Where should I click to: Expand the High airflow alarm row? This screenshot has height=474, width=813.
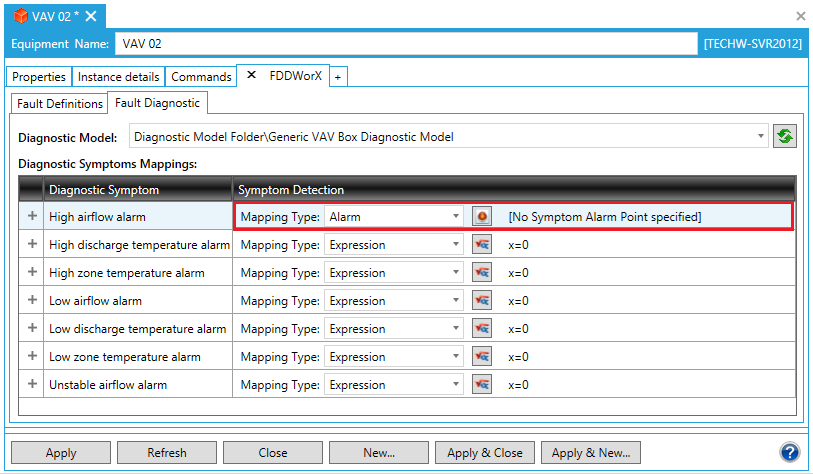32,216
